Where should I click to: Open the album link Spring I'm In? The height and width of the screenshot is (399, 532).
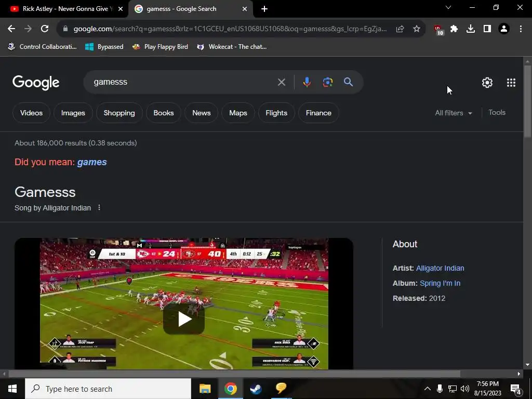[440, 283]
